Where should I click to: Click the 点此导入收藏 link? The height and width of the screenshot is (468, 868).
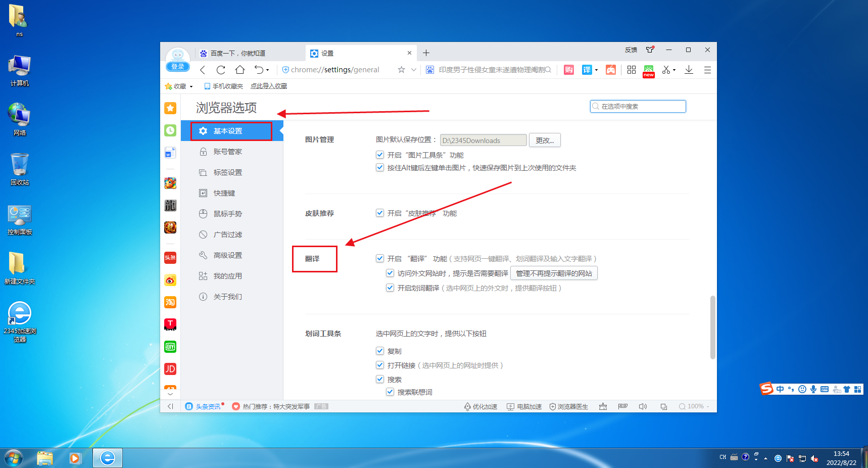coord(269,86)
